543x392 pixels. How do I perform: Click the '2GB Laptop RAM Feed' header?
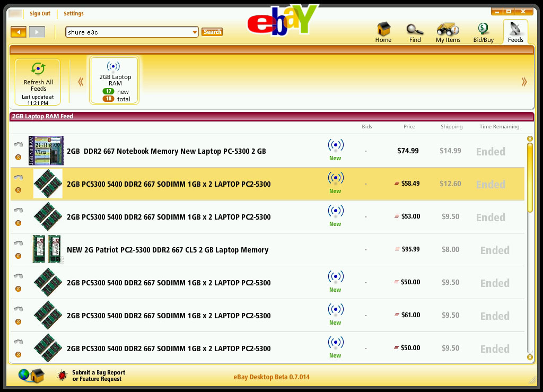coord(42,116)
